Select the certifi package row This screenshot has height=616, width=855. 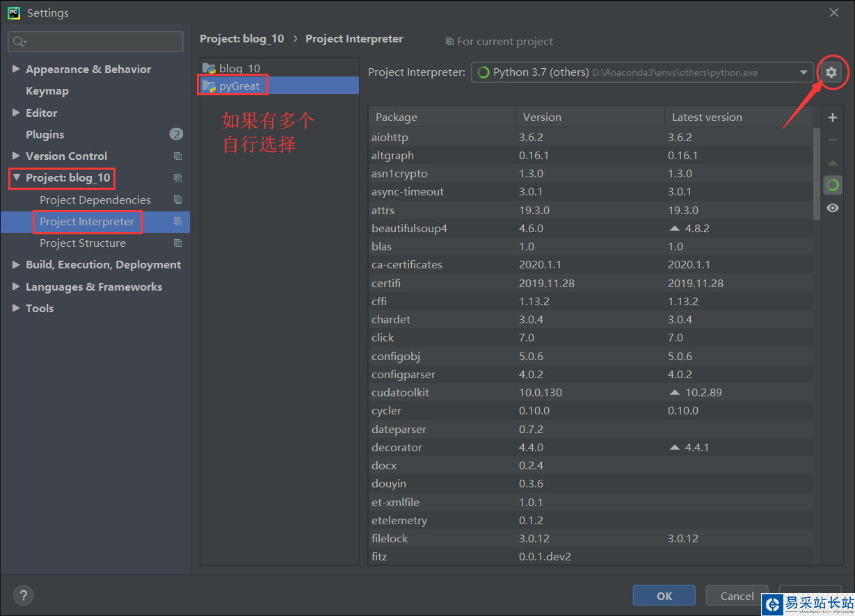[x=591, y=283]
